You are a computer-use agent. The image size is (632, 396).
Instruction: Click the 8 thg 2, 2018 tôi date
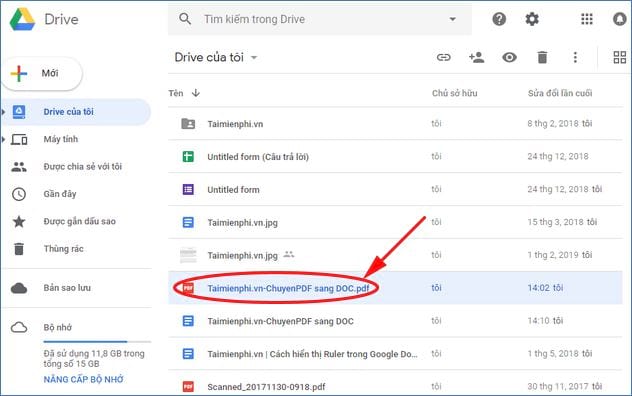click(x=560, y=123)
